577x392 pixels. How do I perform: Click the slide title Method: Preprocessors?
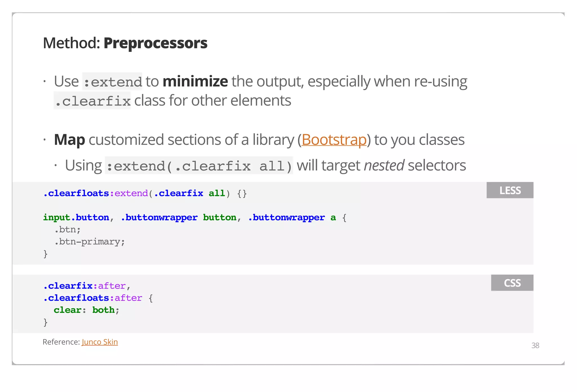125,43
